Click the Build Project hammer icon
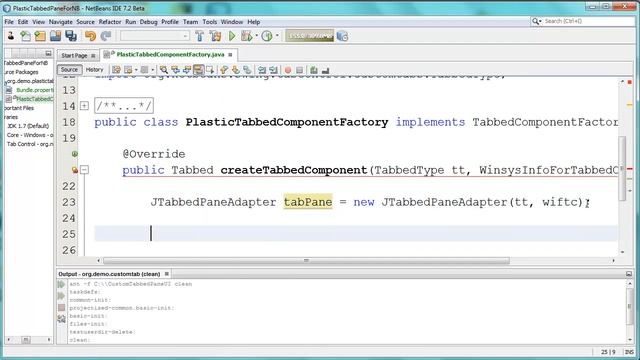This screenshot has width=640, height=360. click(x=200, y=36)
